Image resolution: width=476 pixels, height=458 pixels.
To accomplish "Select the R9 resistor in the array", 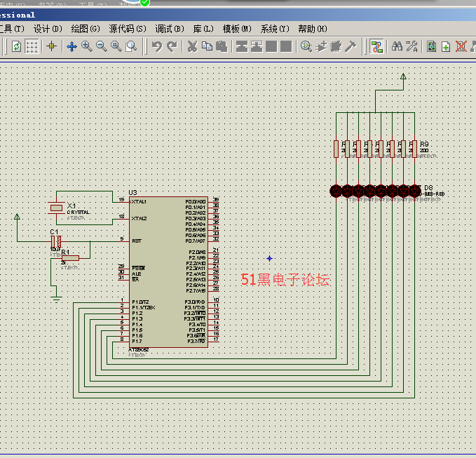I will pos(415,149).
